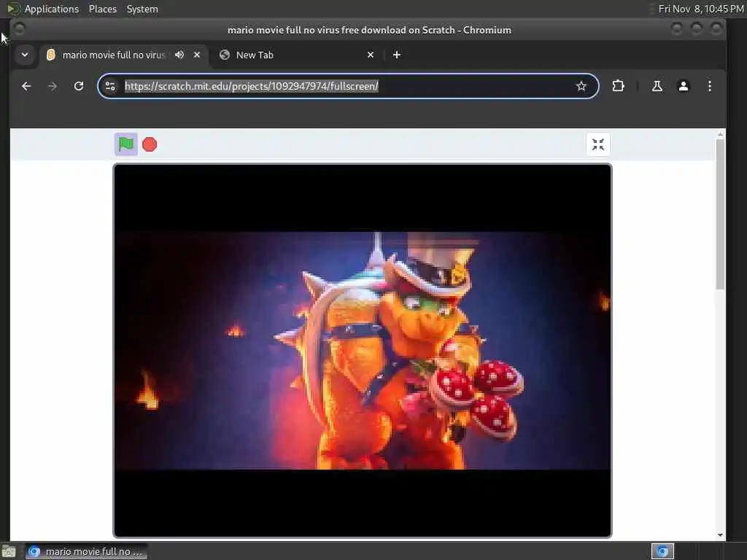This screenshot has width=747, height=560.
Task: Open Chrome Labs flask icon
Action: (x=657, y=86)
